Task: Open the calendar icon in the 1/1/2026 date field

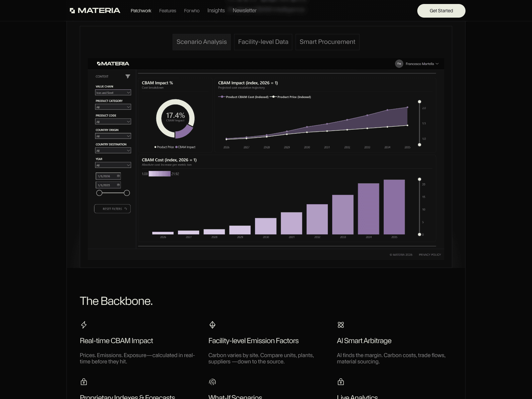Action: (x=118, y=176)
